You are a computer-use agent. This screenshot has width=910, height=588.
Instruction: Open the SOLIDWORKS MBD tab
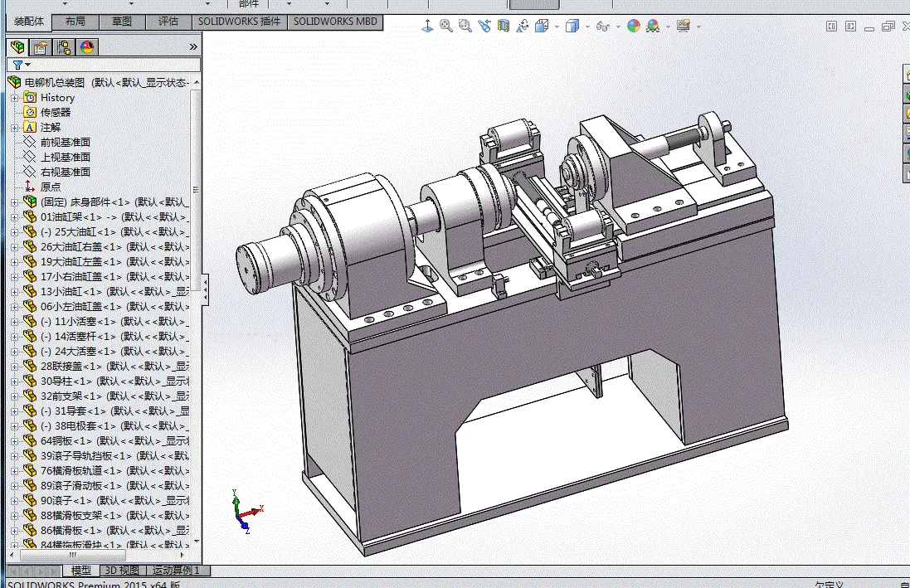pos(335,22)
